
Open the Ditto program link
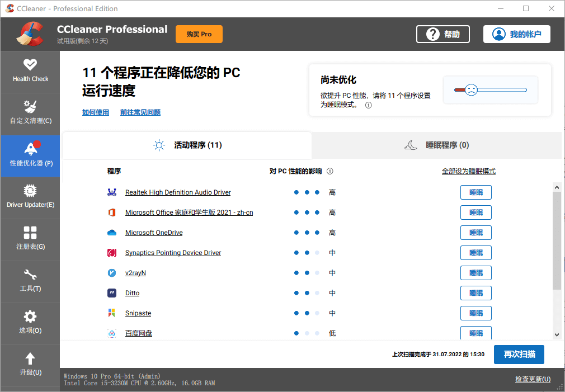click(x=132, y=293)
